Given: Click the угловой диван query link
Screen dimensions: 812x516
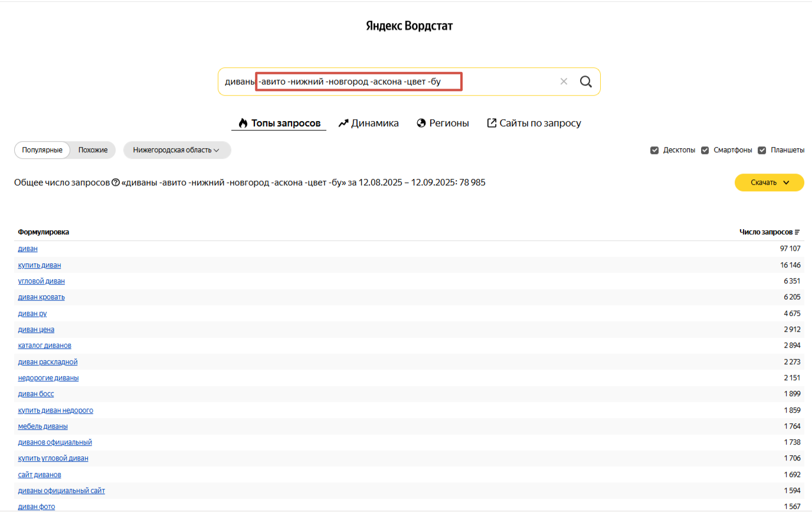Looking at the screenshot, I should pos(41,281).
